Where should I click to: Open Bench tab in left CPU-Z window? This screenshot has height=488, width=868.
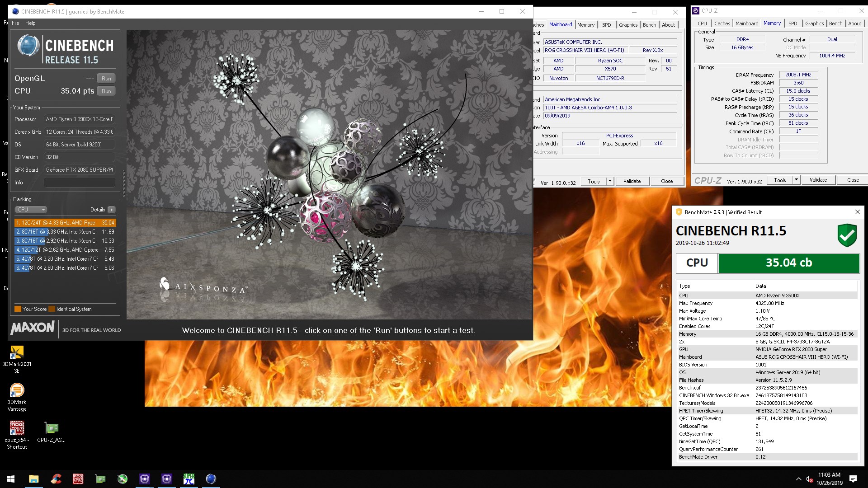pos(649,25)
